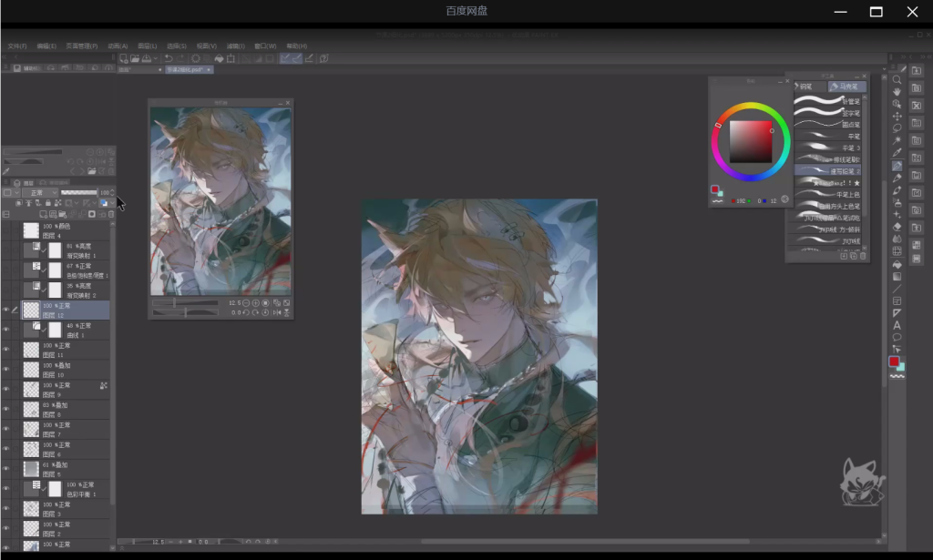Click the Undo arrow in top toolbar
Screen dimensions: 933x560
click(169, 58)
